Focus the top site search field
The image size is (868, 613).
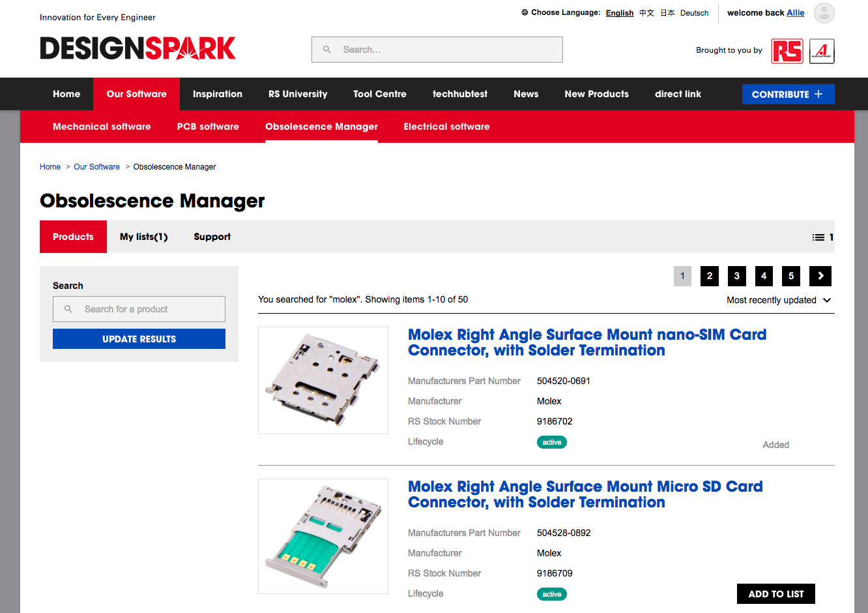437,50
